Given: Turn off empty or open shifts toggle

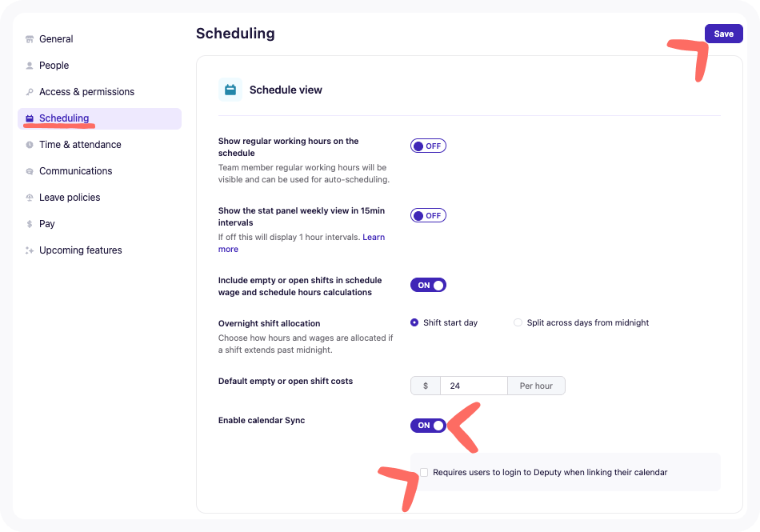Looking at the screenshot, I should pos(428,285).
